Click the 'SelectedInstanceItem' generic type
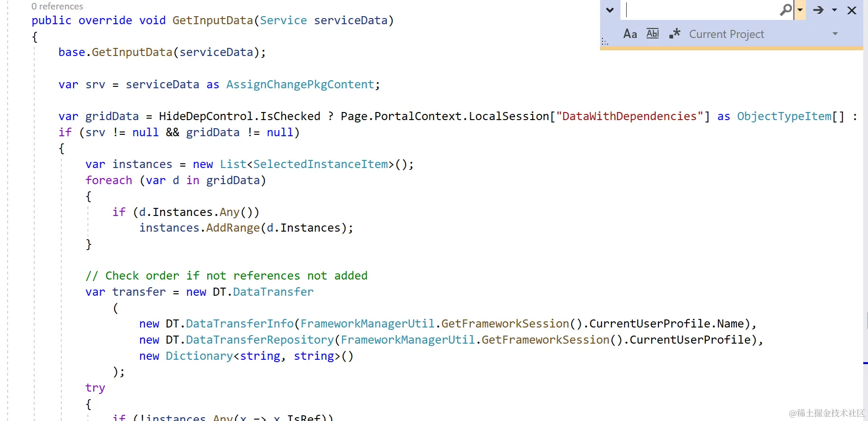The image size is (868, 421). [x=321, y=164]
